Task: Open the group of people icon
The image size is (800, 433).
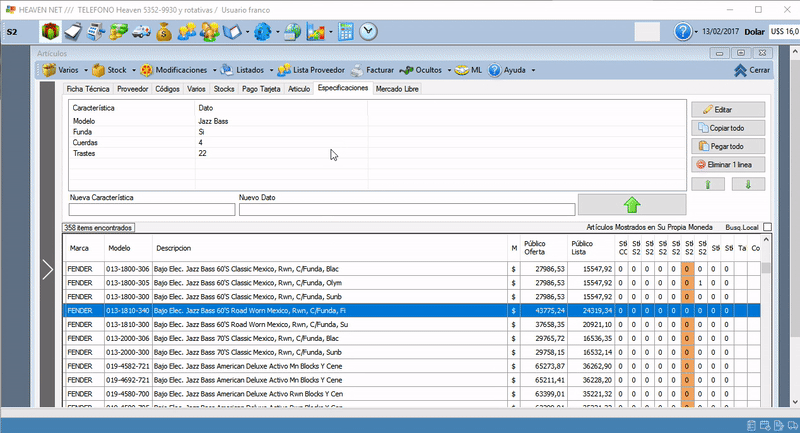Action: (x=209, y=32)
